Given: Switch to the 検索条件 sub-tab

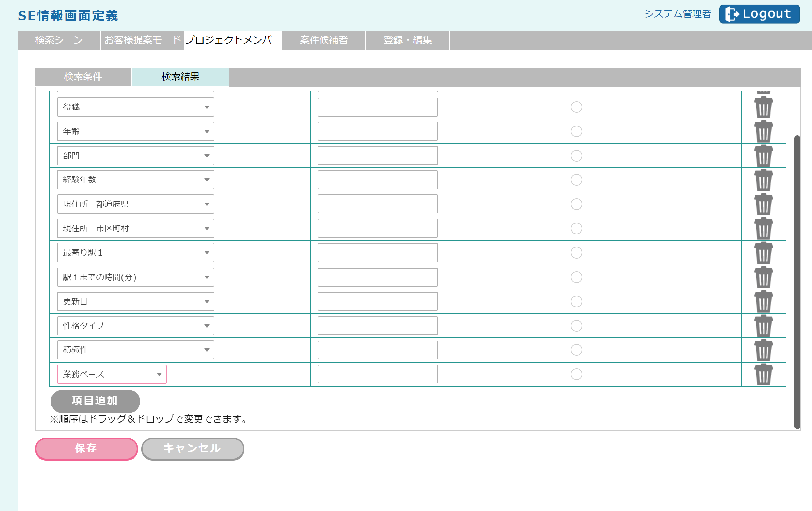Looking at the screenshot, I should pos(83,76).
